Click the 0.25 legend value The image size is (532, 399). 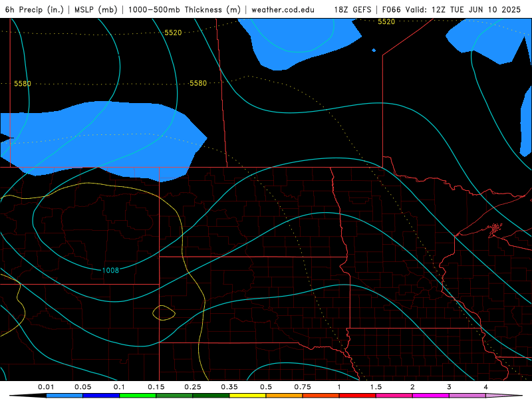pos(193,387)
